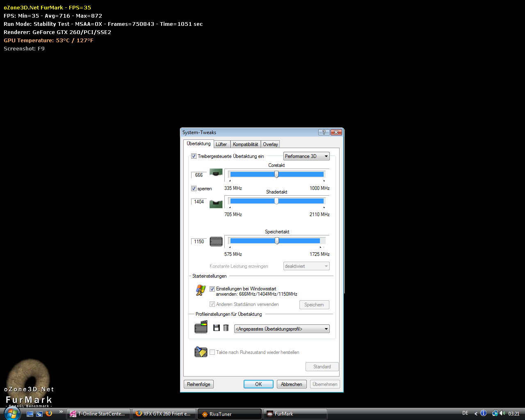This screenshot has width=525, height=420.
Task: Open the volume speaker tray icon
Action: click(x=502, y=413)
